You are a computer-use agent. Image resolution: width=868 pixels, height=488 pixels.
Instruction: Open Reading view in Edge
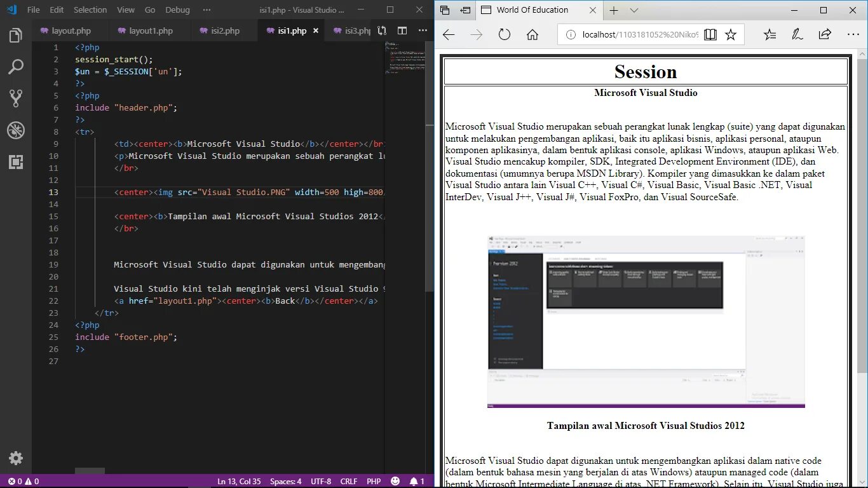710,35
